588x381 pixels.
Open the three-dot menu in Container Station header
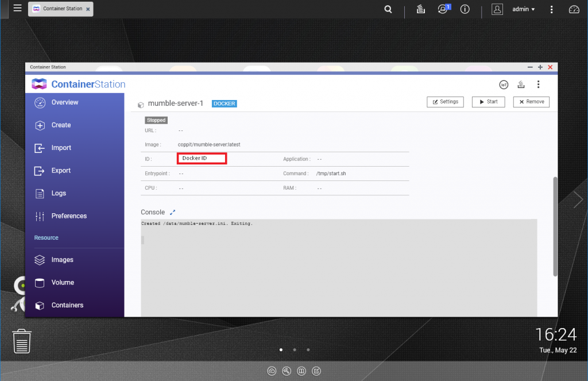(539, 84)
